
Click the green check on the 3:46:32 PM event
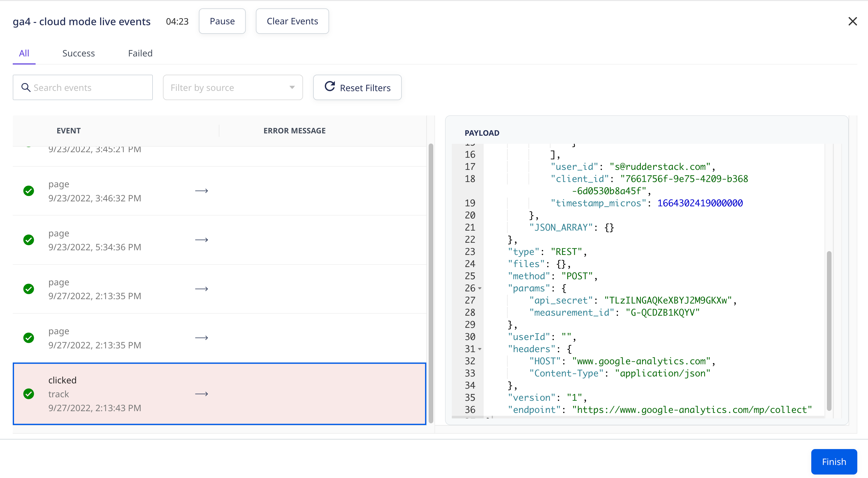tap(29, 191)
